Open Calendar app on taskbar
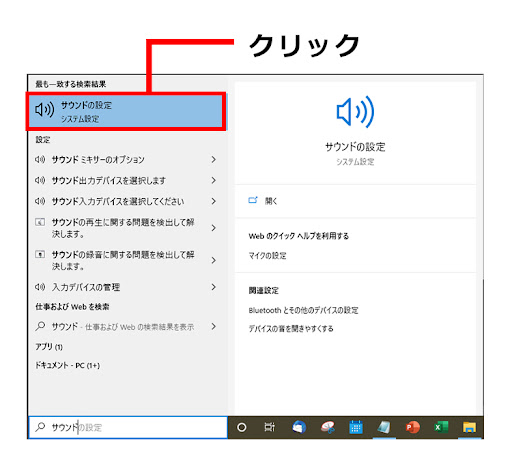 (x=356, y=427)
